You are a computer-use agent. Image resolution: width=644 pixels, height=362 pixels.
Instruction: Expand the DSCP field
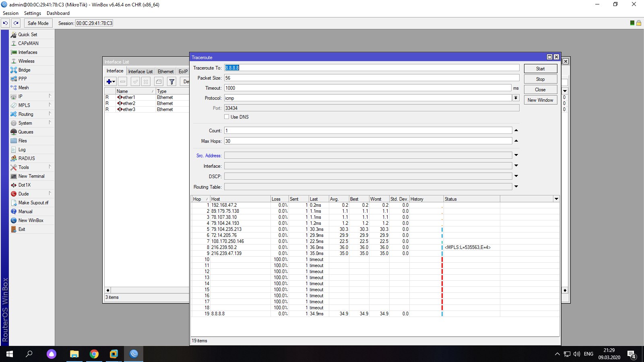tap(516, 177)
